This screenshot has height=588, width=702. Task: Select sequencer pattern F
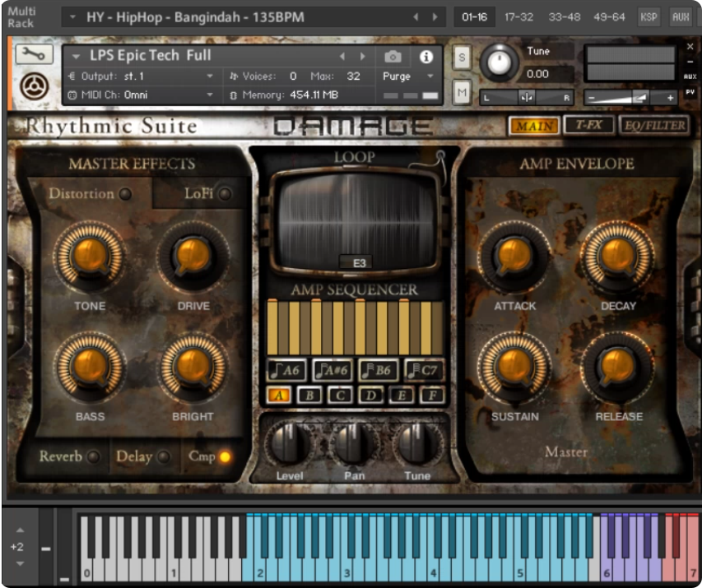click(432, 396)
